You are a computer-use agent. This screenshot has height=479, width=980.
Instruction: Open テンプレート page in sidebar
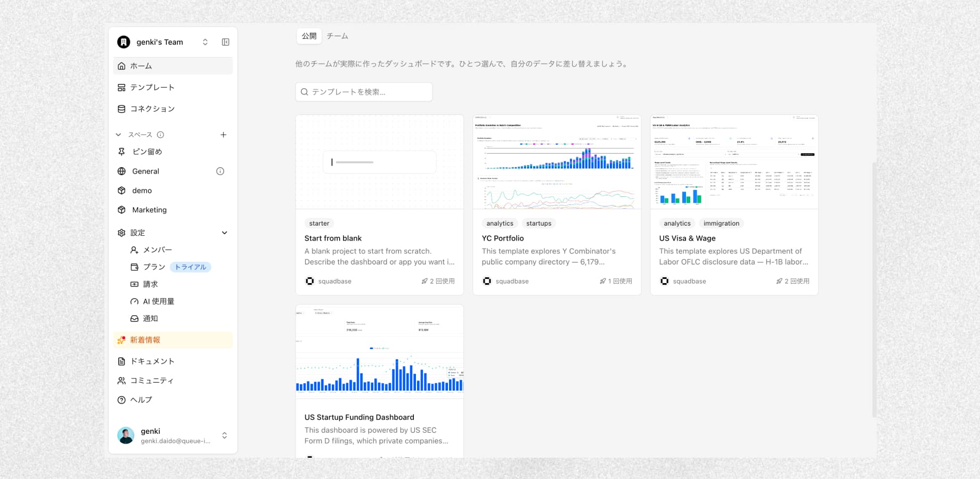pyautogui.click(x=173, y=87)
